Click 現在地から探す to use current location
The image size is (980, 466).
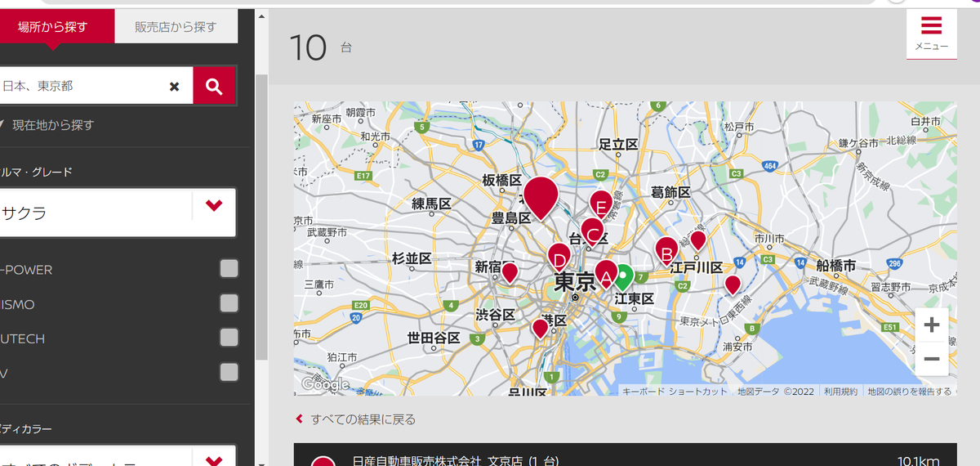(x=53, y=125)
